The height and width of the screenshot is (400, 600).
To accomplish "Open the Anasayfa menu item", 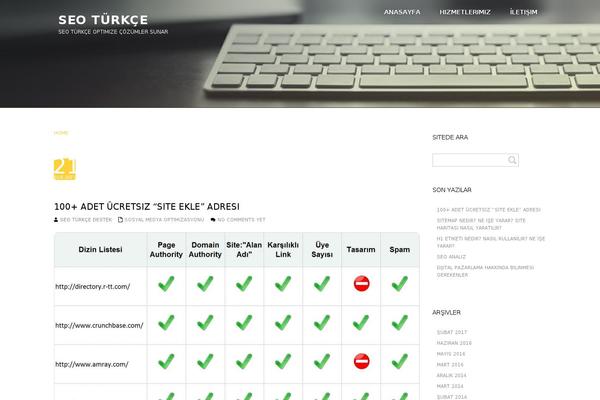I will 402,12.
